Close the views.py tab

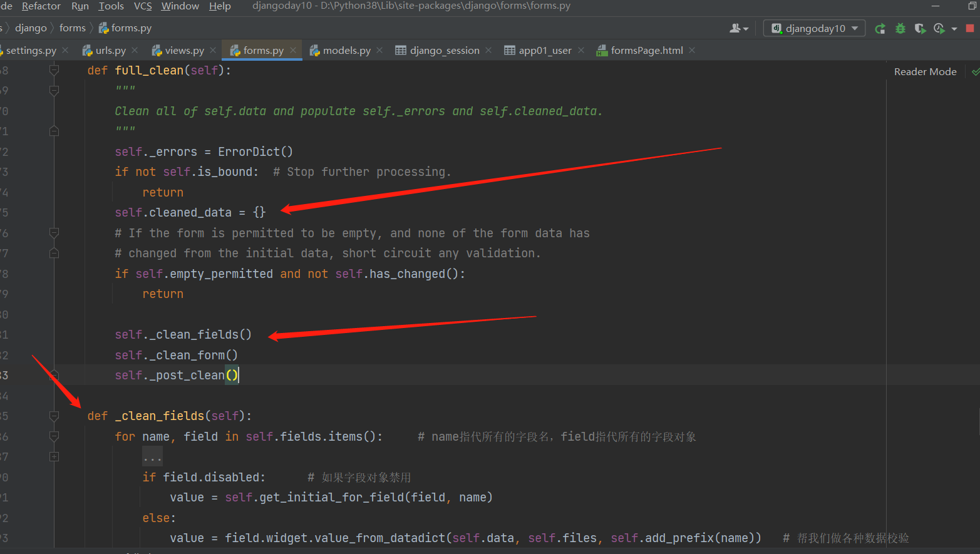tap(213, 51)
